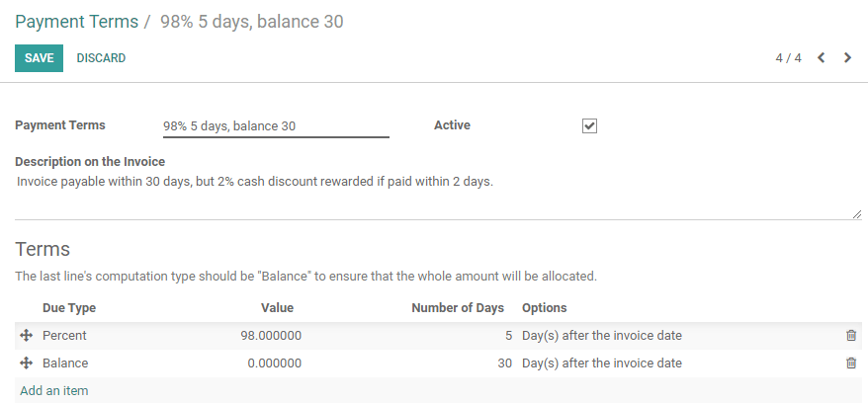The width and height of the screenshot is (868, 403).
Task: Click the description textarea resize grip
Action: [x=857, y=214]
